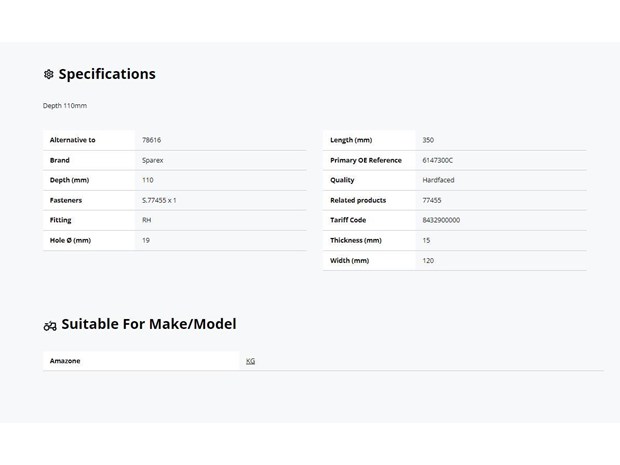The image size is (620, 465).
Task: Click the tractor icon beside Suitable For Make/Model
Action: pyautogui.click(x=50, y=326)
